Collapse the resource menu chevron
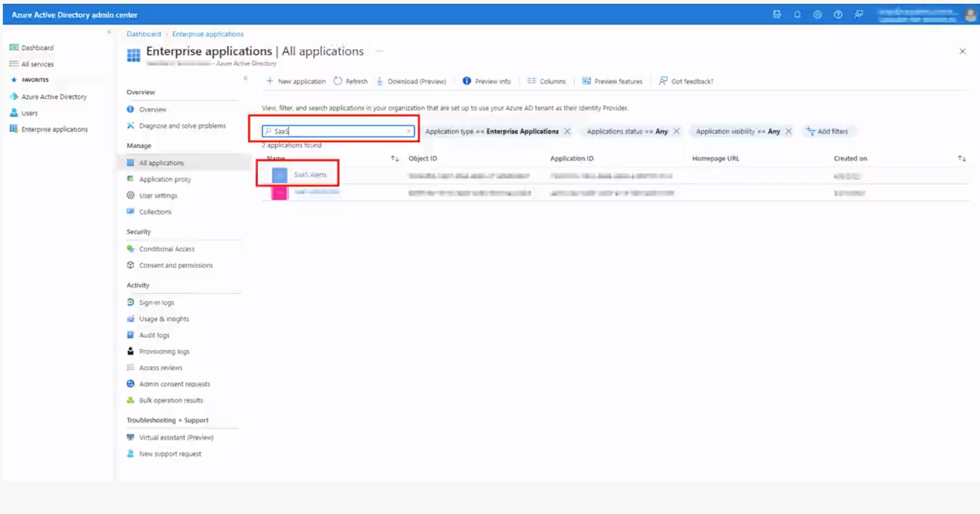 click(x=245, y=78)
